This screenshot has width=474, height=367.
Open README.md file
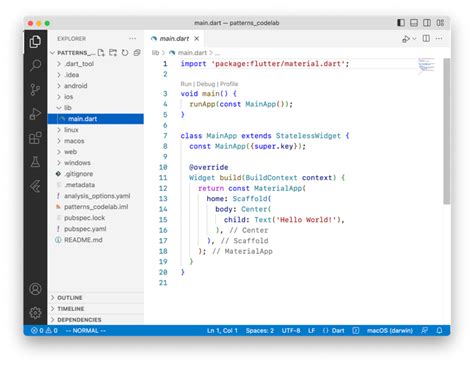pyautogui.click(x=96, y=240)
